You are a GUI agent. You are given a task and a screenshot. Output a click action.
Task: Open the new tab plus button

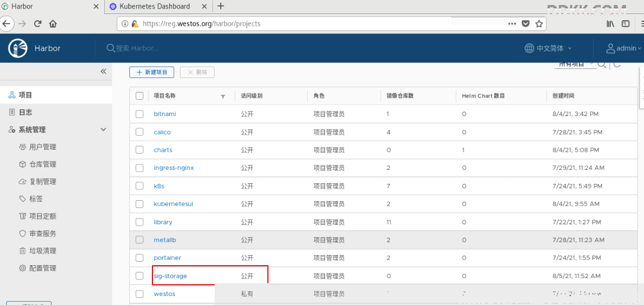[221, 6]
